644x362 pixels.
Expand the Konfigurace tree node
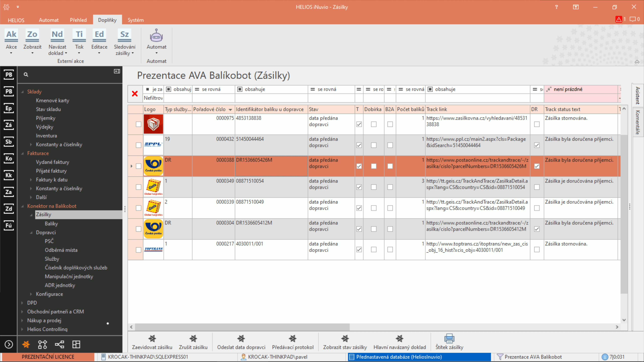[x=31, y=294]
